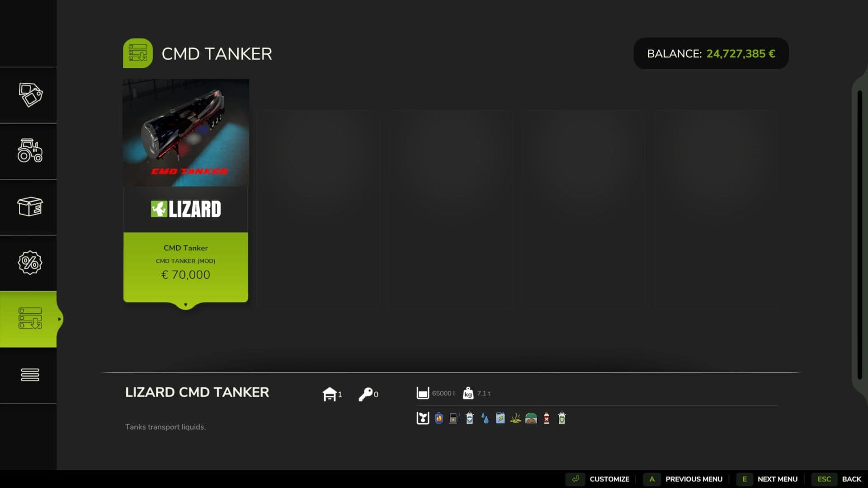Click the owned garage count icon
The width and height of the screenshot is (868, 488).
click(x=330, y=394)
